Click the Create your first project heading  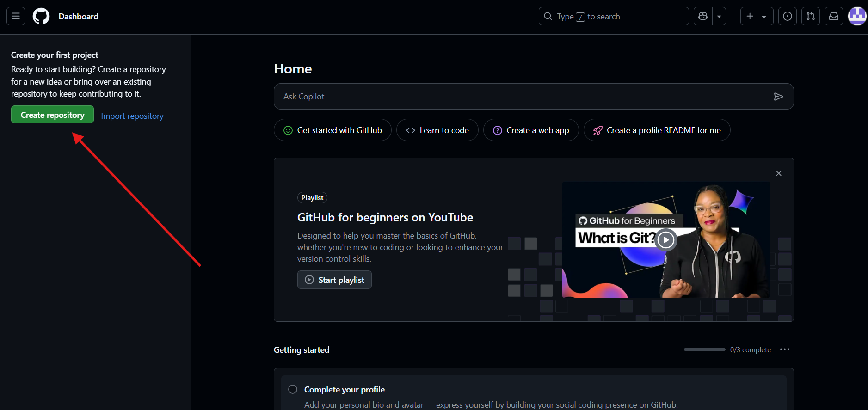55,55
